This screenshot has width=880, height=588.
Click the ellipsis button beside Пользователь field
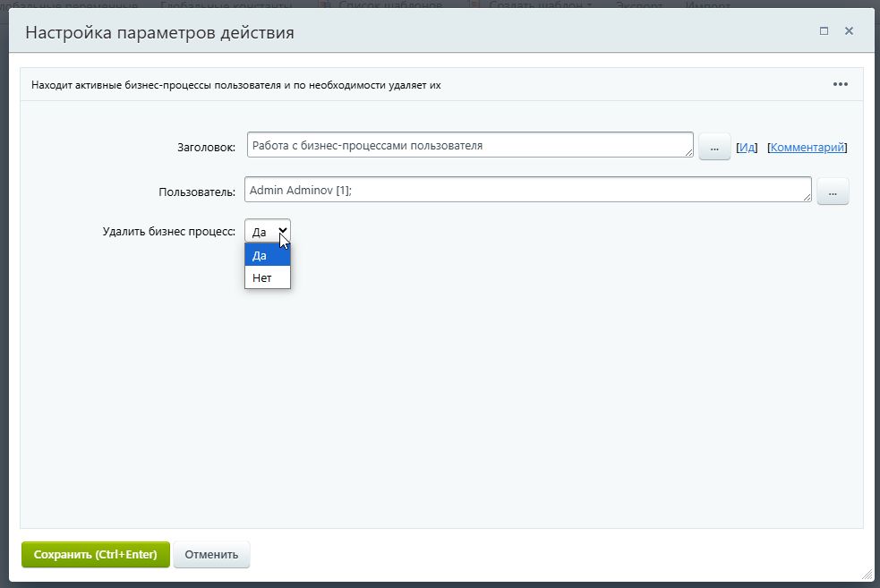pyautogui.click(x=832, y=192)
